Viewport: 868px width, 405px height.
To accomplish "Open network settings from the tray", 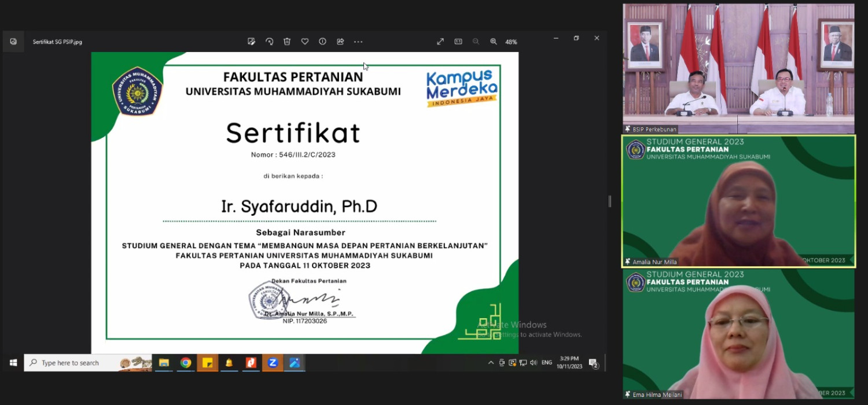I will click(x=523, y=363).
